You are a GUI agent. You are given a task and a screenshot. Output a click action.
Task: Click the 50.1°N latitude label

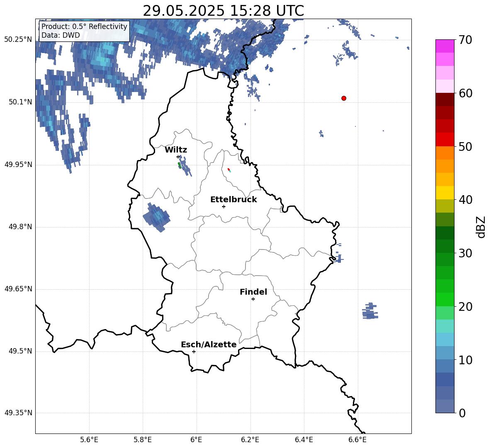[x=20, y=102]
